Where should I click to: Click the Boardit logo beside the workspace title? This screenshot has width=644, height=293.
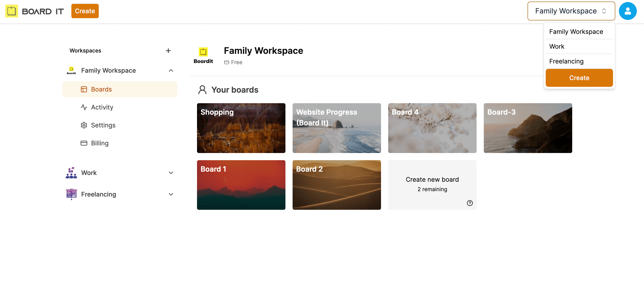pyautogui.click(x=203, y=55)
